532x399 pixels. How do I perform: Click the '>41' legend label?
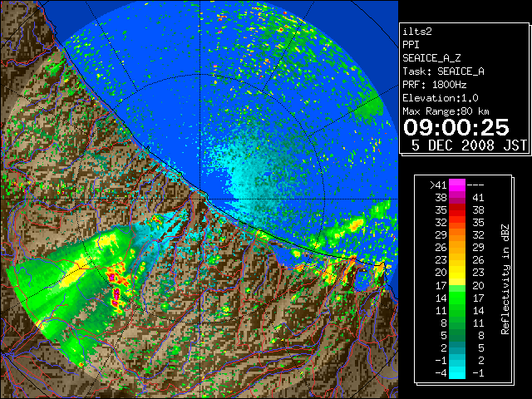click(438, 185)
